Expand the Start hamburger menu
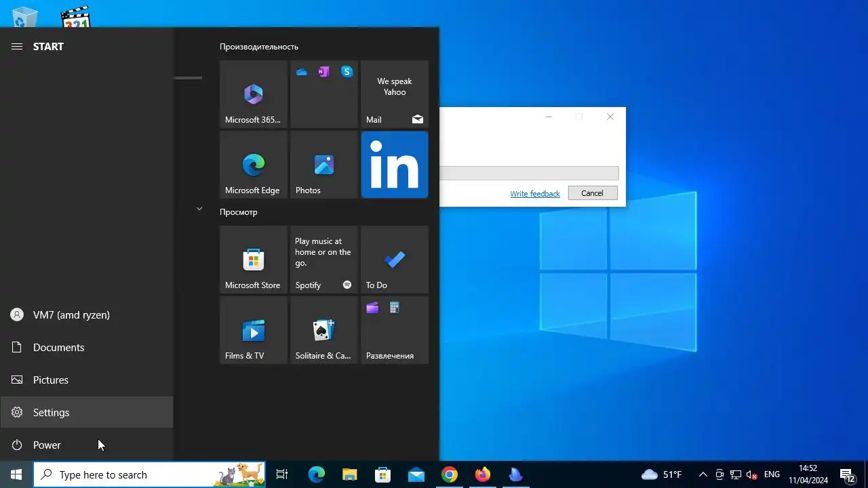Image resolution: width=868 pixels, height=488 pixels. [x=17, y=46]
